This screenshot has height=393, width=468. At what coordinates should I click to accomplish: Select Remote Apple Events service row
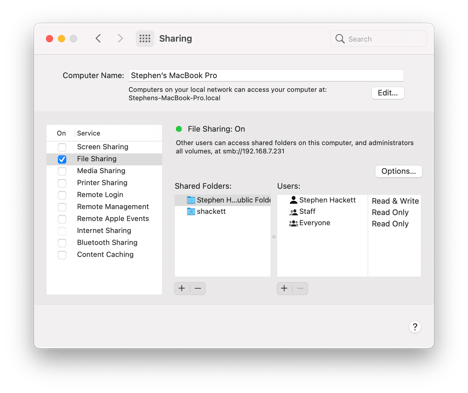[104, 219]
